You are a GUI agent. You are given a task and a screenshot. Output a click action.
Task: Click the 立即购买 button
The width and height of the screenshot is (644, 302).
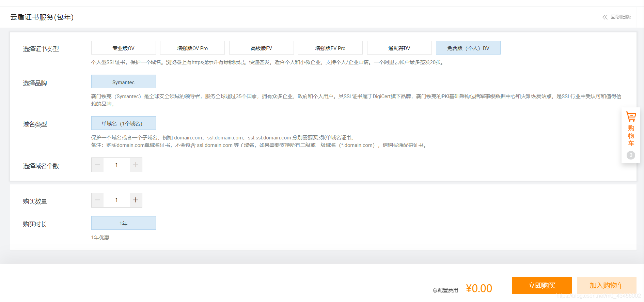point(542,285)
